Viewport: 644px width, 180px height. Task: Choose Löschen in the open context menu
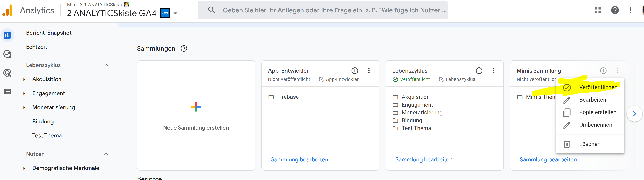(x=590, y=144)
